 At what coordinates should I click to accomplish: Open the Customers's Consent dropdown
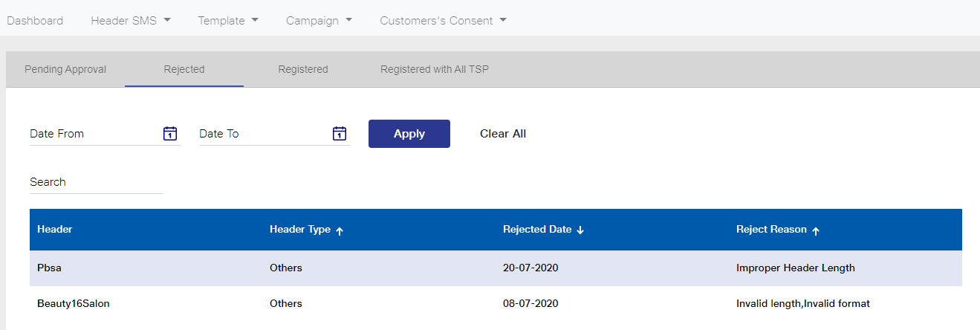click(x=444, y=21)
